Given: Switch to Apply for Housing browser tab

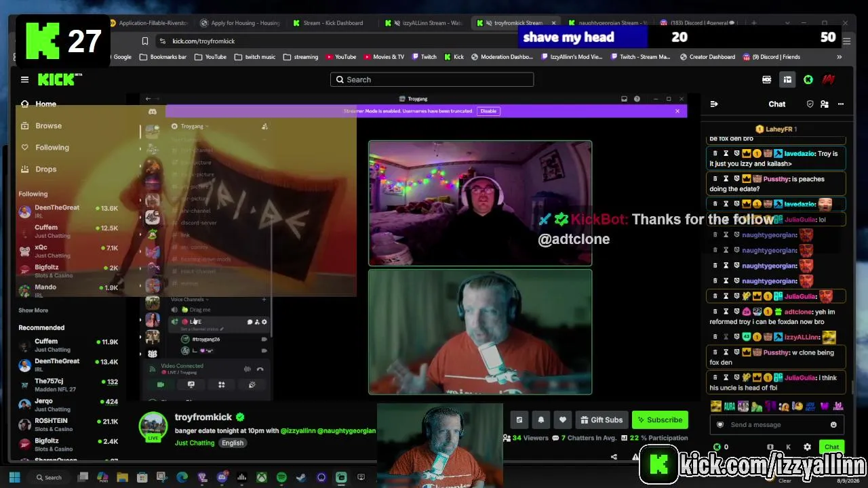Looking at the screenshot, I should pyautogui.click(x=241, y=23).
